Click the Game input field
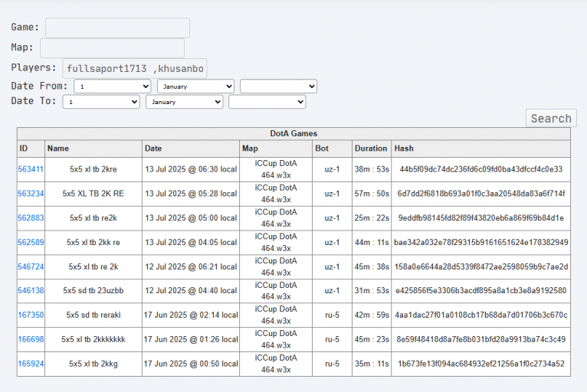This screenshot has height=392, width=587. click(x=117, y=28)
